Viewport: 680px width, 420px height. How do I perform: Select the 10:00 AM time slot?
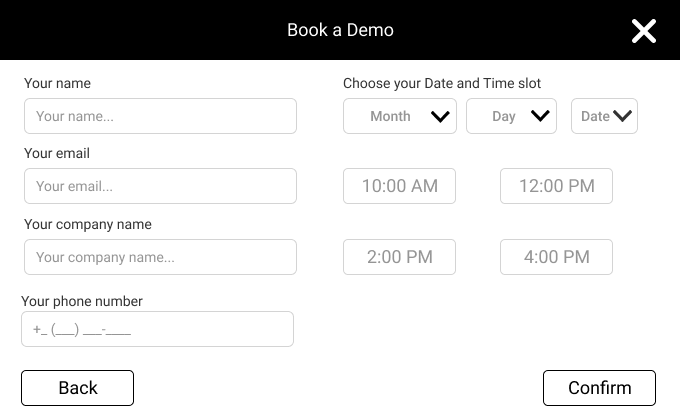pyautogui.click(x=399, y=186)
